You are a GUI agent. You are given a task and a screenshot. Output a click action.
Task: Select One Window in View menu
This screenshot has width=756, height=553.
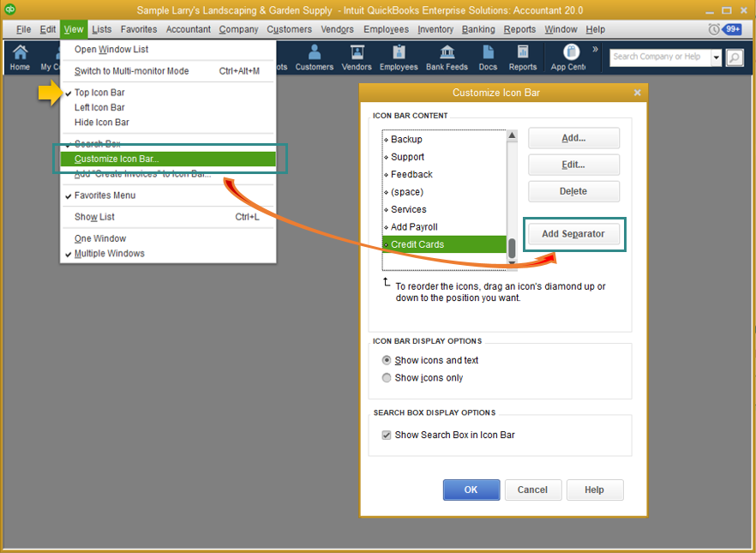tap(168, 238)
